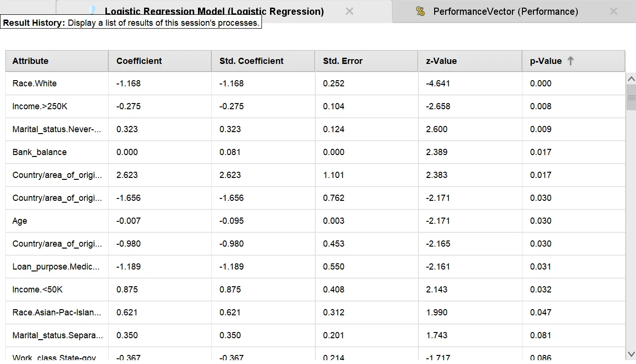Click the Std. Coefficient value 0.081
The width and height of the screenshot is (636, 364).
263,152
